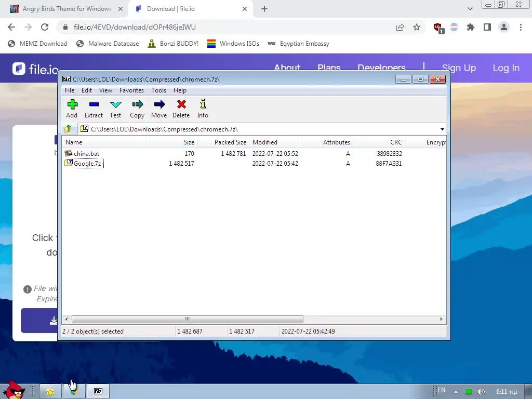This screenshot has width=532, height=399.
Task: Open the Chrome profile avatar
Action: pyautogui.click(x=504, y=27)
